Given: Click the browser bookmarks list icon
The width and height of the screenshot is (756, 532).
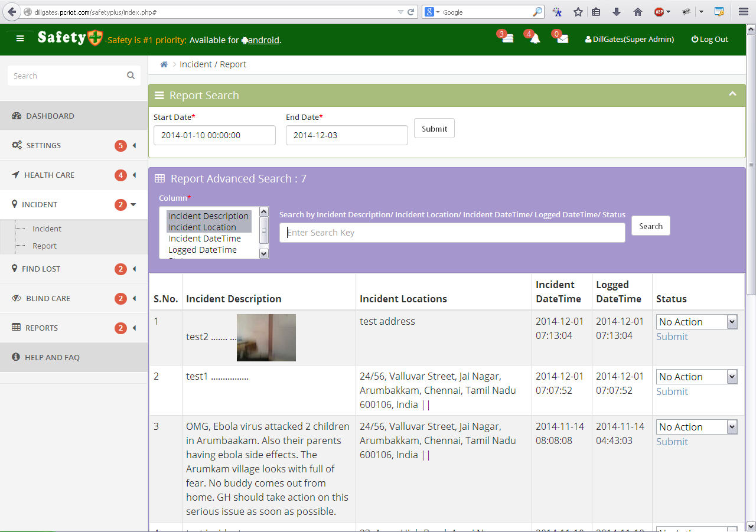Looking at the screenshot, I should pyautogui.click(x=596, y=12).
